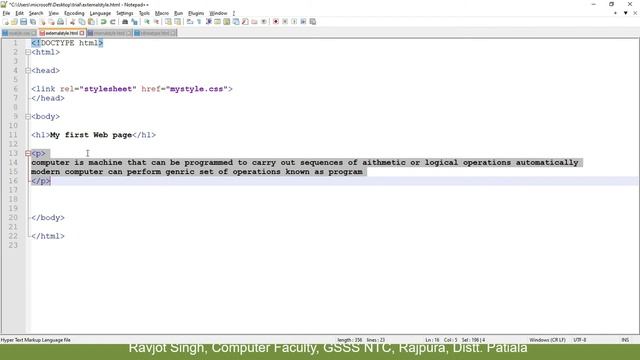Undo last edit via toolbar arrow
Image resolution: width=640 pixels, height=360 pixels.
[104, 22]
